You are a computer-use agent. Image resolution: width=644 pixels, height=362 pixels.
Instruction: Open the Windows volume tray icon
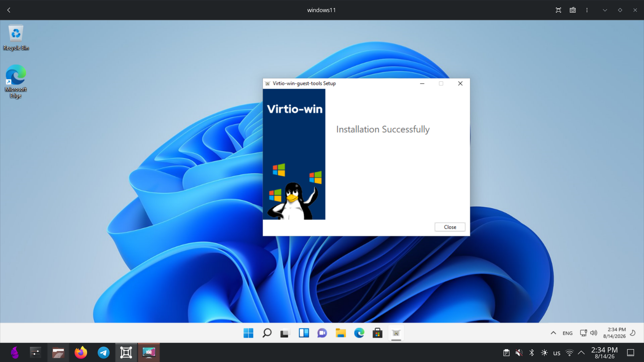pos(594,333)
